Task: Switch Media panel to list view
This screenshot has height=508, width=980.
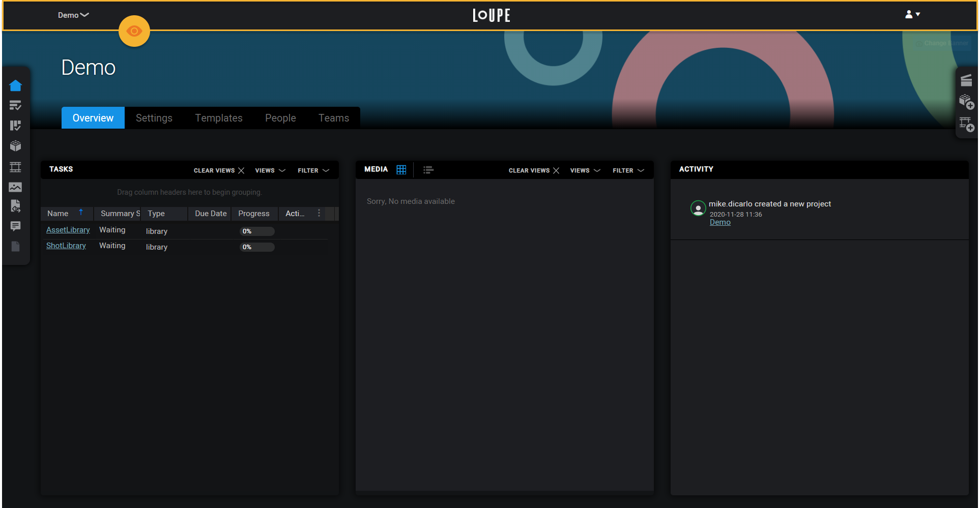Action: pos(428,170)
